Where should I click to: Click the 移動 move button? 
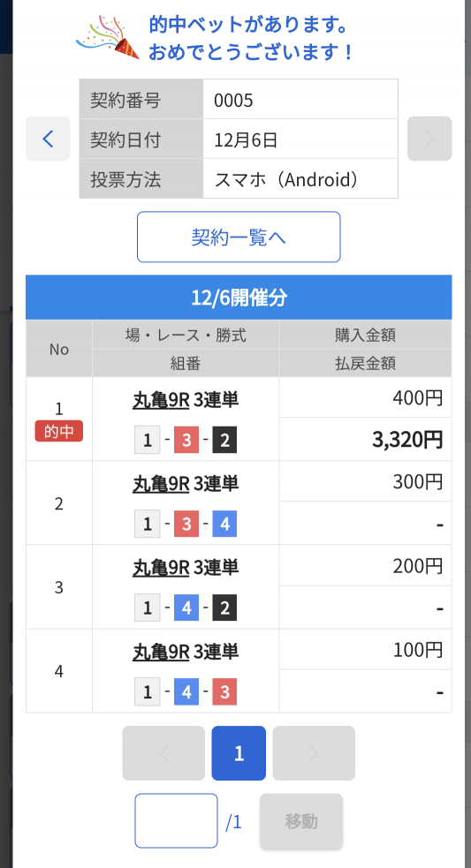coord(301,821)
